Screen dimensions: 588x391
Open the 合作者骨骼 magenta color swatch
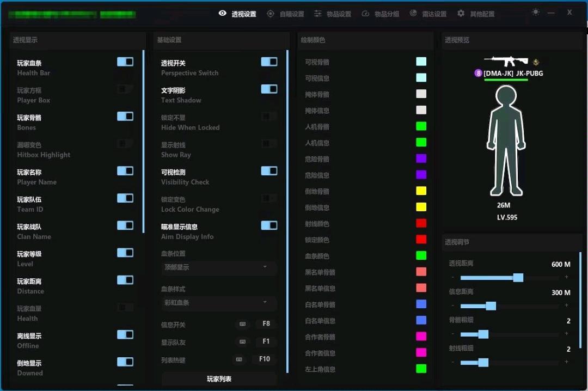[421, 336]
